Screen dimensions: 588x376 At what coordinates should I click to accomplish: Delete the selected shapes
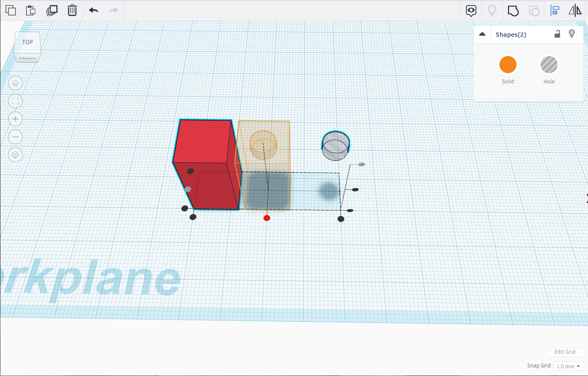click(x=72, y=10)
